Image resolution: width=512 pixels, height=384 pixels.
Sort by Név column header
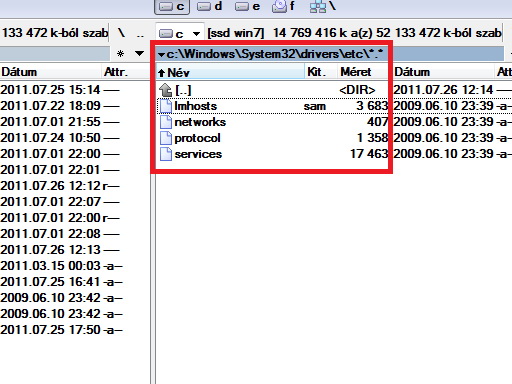230,72
